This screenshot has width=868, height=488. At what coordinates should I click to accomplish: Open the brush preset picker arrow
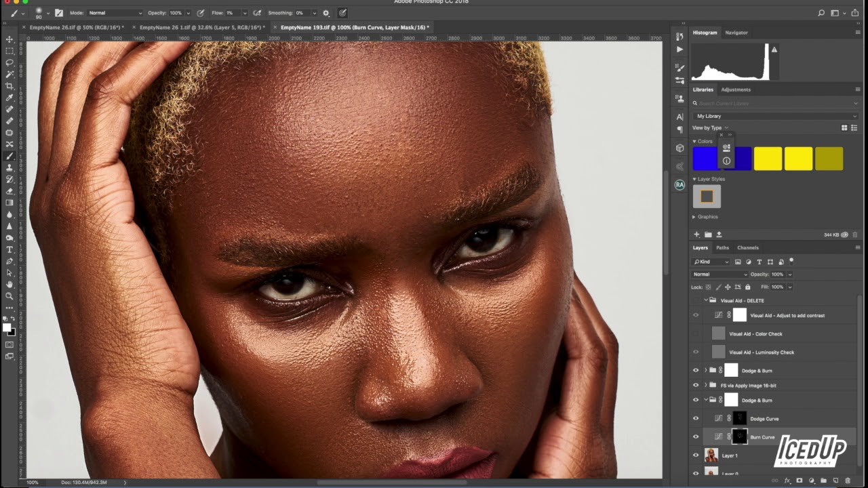click(47, 13)
